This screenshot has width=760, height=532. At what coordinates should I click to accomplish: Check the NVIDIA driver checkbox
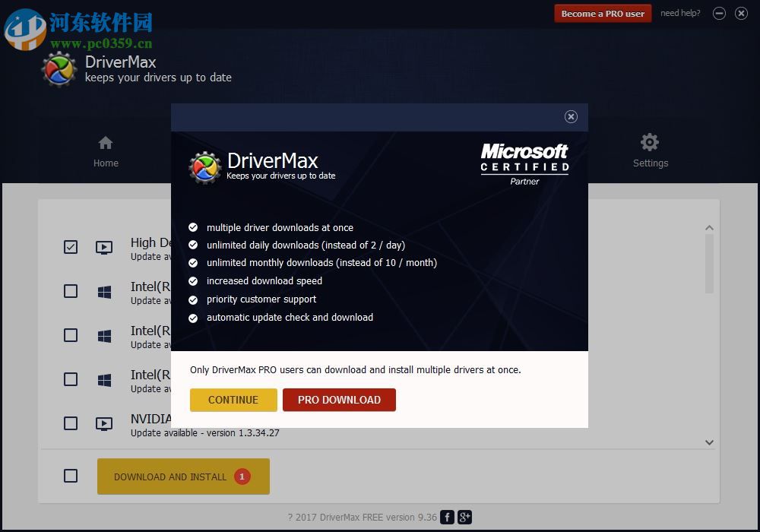click(x=71, y=423)
